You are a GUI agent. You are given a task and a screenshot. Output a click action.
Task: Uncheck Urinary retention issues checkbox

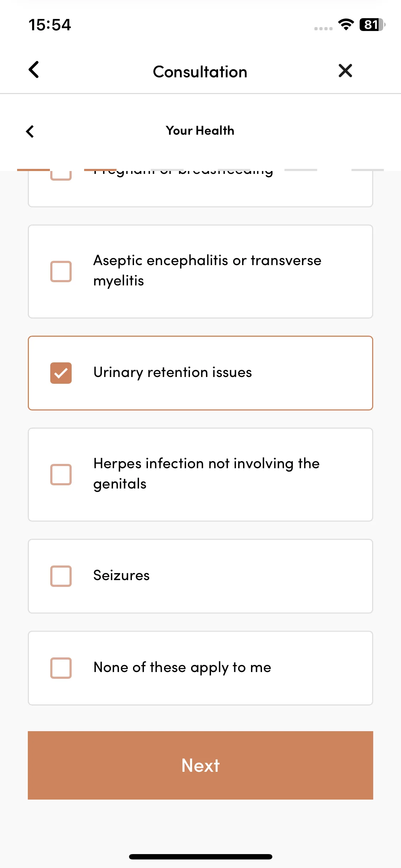pos(61,373)
